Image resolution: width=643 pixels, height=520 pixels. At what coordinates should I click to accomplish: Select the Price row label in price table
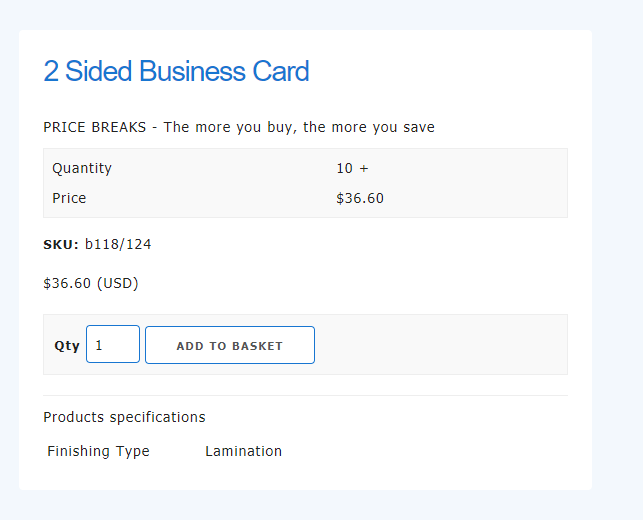pyautogui.click(x=69, y=198)
